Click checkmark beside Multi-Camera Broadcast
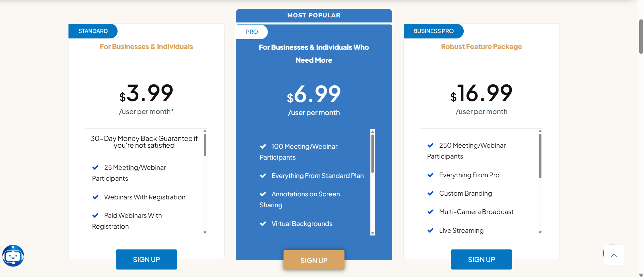 [x=430, y=212]
